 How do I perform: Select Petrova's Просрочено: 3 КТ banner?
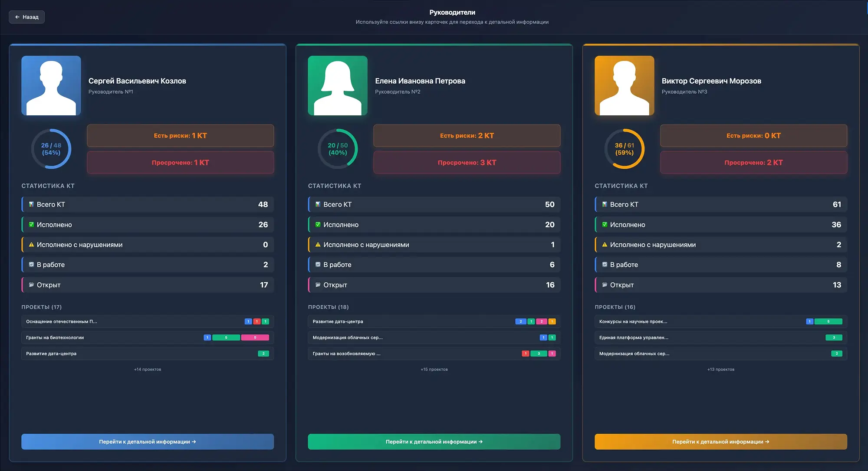[467, 163]
